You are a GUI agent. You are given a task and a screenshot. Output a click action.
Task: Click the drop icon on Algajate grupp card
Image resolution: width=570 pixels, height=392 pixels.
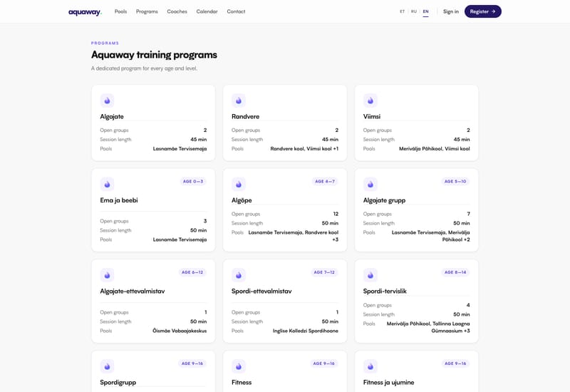point(370,185)
